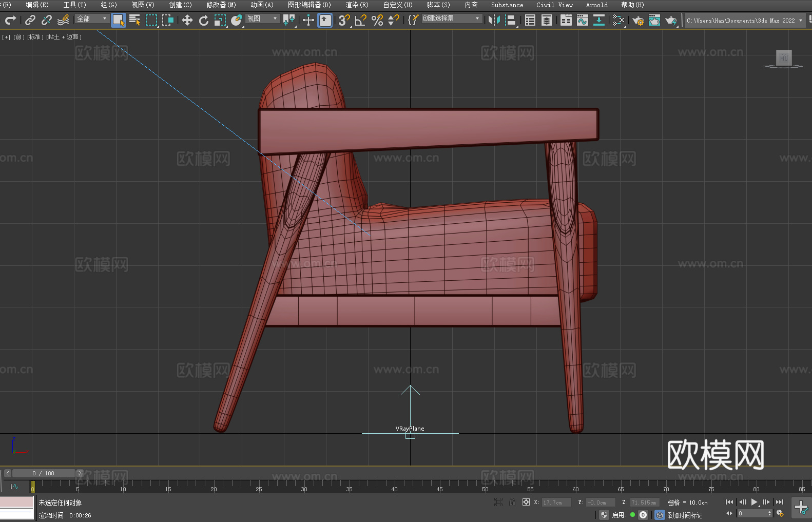Click the Mirror tool icon

[494, 20]
